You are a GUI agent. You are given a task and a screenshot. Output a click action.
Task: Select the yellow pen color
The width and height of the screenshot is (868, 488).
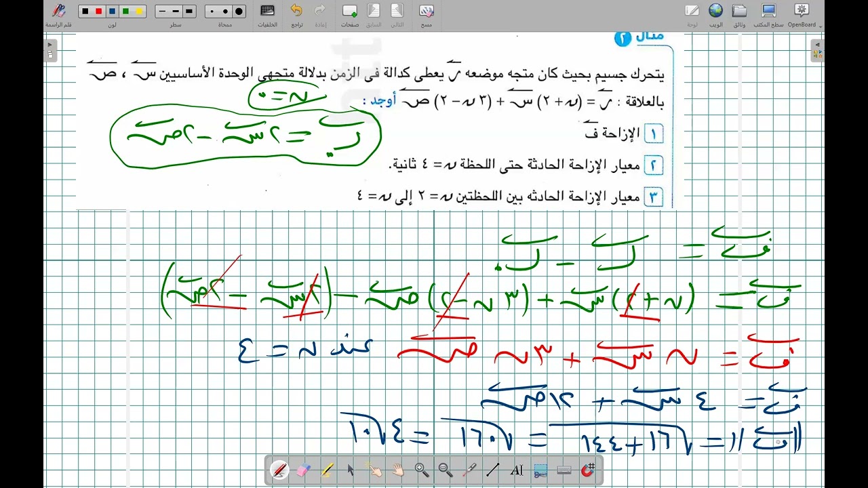(139, 12)
